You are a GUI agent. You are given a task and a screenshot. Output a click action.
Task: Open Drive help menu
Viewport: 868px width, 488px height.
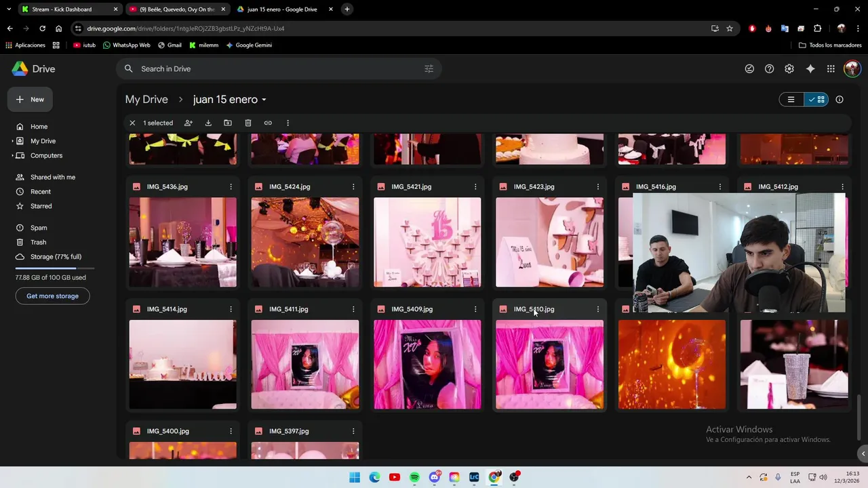click(769, 68)
